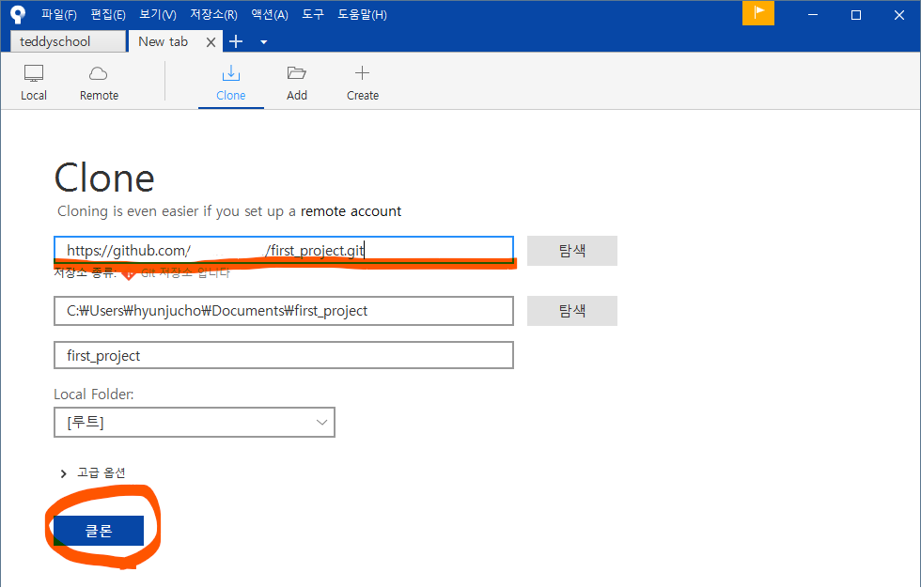The height and width of the screenshot is (588, 921).
Task: Open the Add existing repository option
Action: (x=297, y=83)
